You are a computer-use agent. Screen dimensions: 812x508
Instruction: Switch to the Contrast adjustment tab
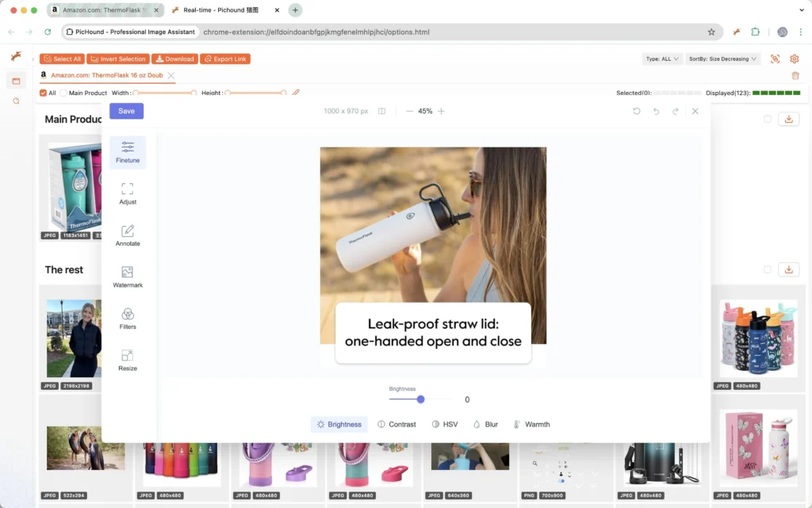397,424
